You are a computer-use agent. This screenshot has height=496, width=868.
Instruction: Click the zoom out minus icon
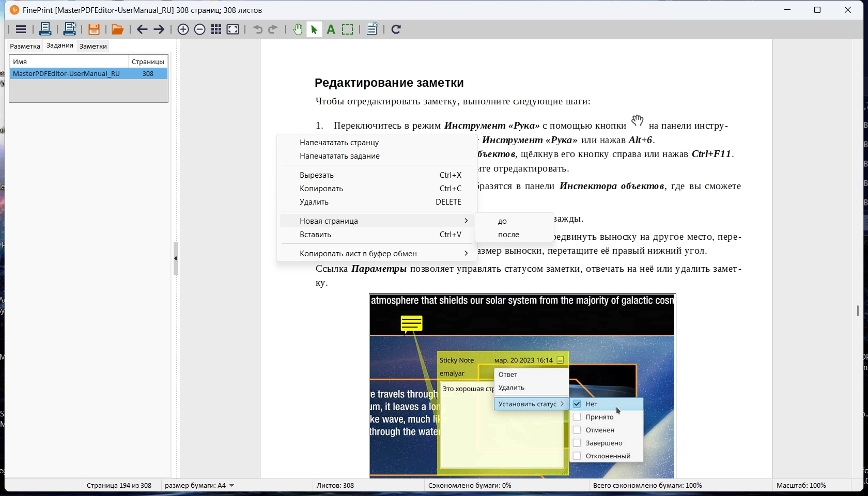pos(200,30)
